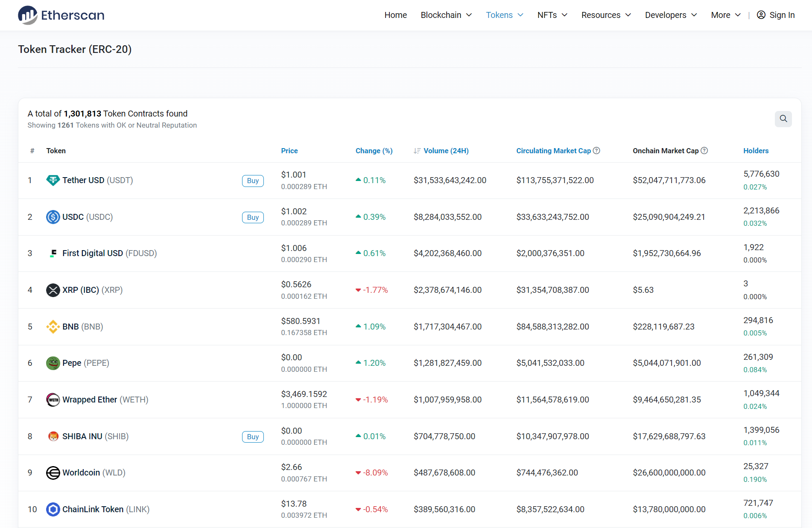Open the ChainLink Token (LINK) page

click(x=106, y=510)
